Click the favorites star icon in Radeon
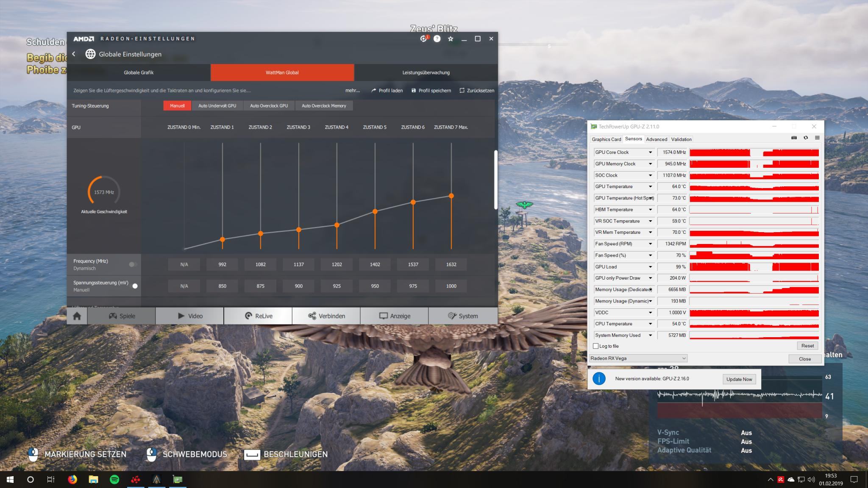 click(451, 39)
